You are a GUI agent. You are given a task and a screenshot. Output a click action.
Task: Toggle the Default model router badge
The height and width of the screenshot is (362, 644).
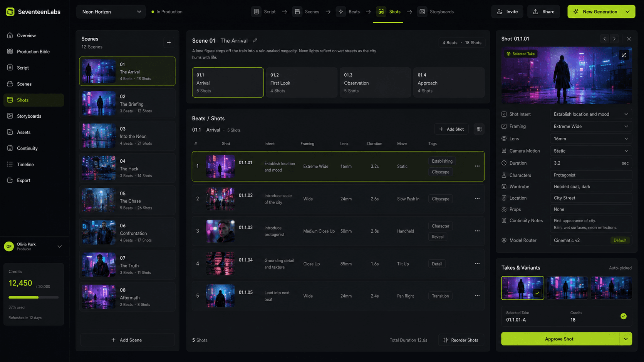click(x=620, y=240)
